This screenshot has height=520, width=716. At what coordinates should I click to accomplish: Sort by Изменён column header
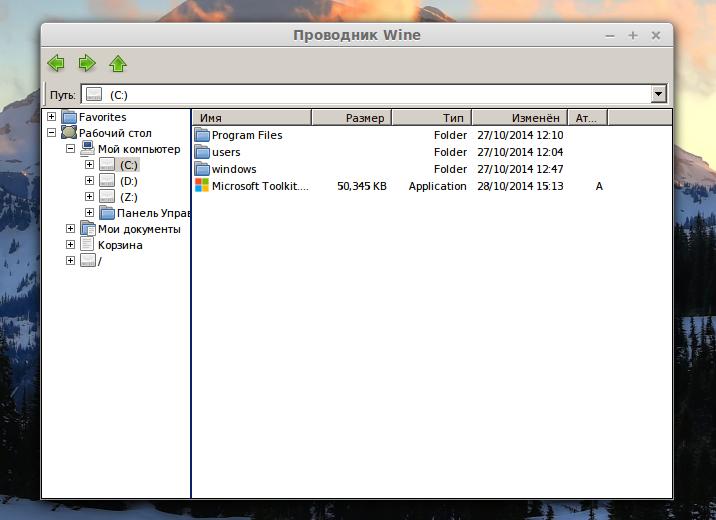[x=520, y=117]
